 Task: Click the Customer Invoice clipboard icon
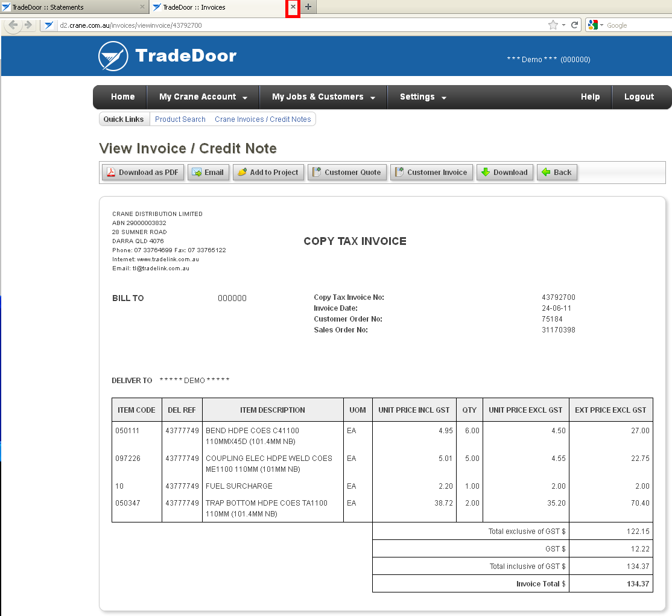pyautogui.click(x=399, y=172)
